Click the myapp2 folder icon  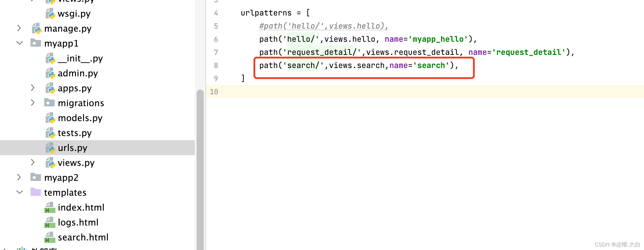pos(36,177)
